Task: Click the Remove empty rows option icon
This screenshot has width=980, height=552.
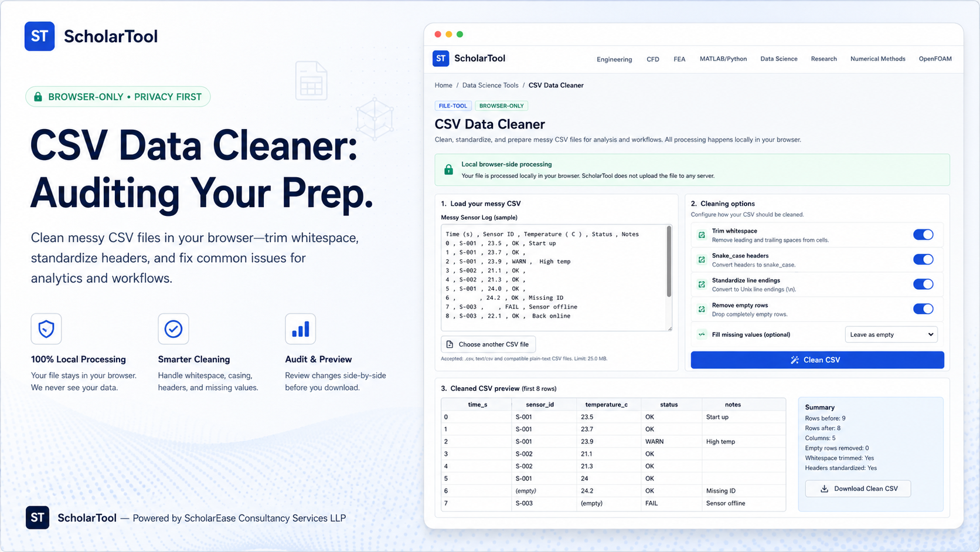Action: pyautogui.click(x=702, y=309)
